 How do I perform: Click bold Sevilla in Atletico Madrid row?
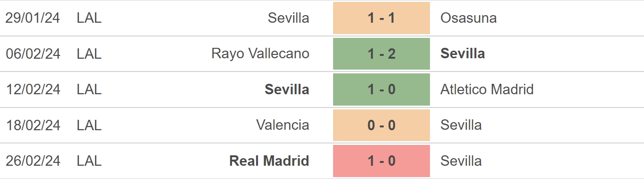click(287, 89)
